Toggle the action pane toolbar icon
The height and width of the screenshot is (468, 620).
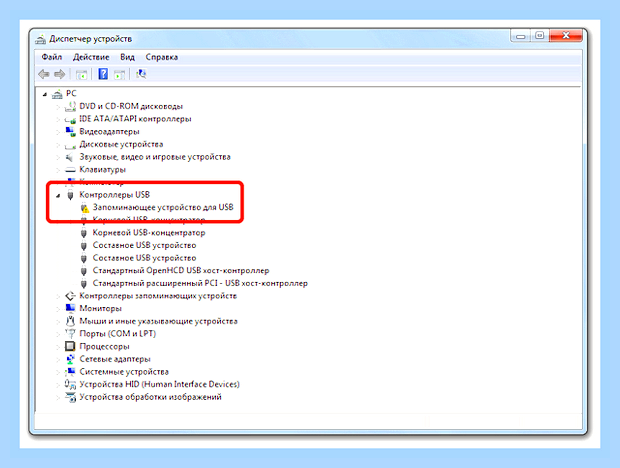[x=119, y=74]
